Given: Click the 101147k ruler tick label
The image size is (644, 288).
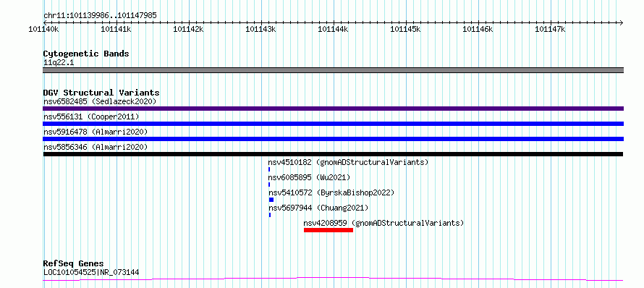Looking at the screenshot, I should click(551, 29).
